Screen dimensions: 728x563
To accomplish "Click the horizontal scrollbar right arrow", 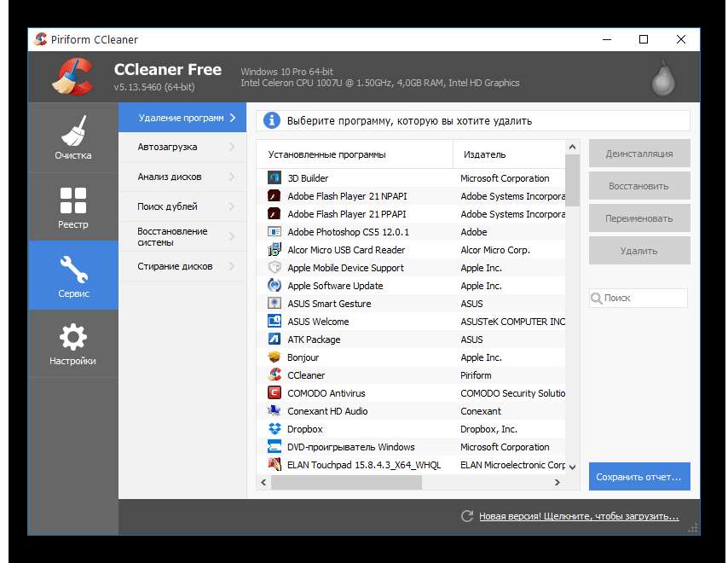I will (558, 482).
